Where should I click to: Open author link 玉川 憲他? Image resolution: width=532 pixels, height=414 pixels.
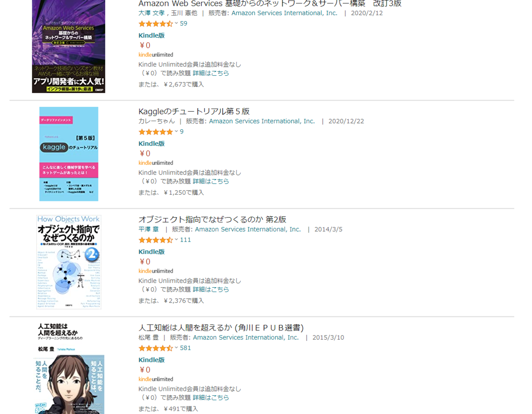184,13
